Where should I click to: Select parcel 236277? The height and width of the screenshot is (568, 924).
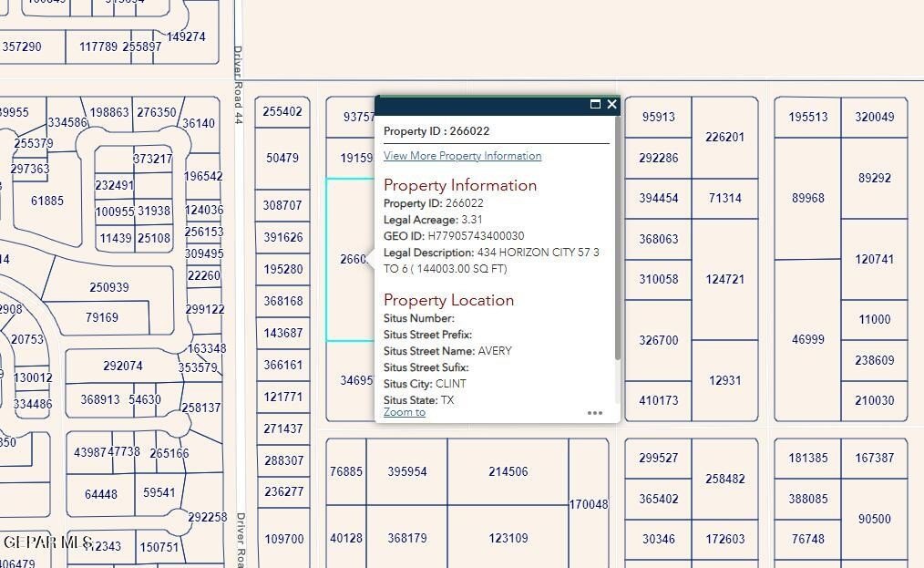coord(283,491)
